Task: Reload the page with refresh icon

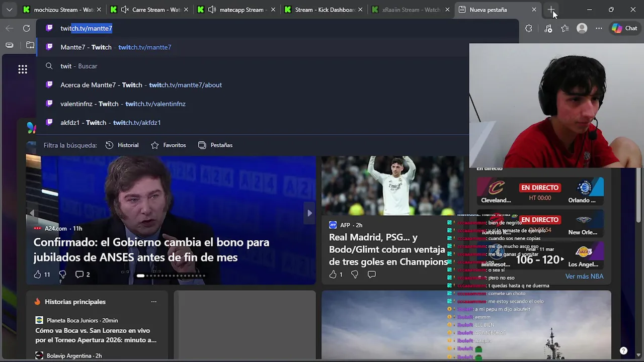Action: tap(27, 28)
